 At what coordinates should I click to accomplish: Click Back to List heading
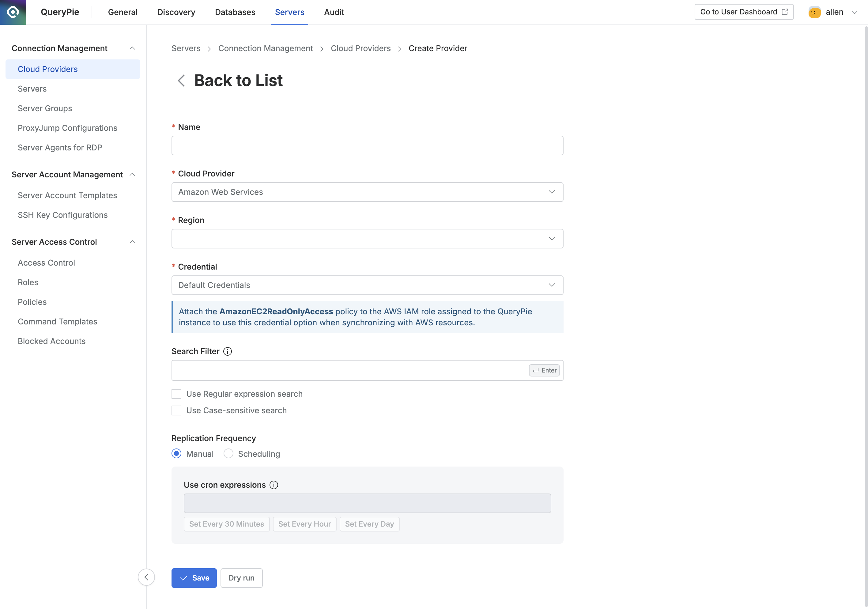tap(239, 81)
